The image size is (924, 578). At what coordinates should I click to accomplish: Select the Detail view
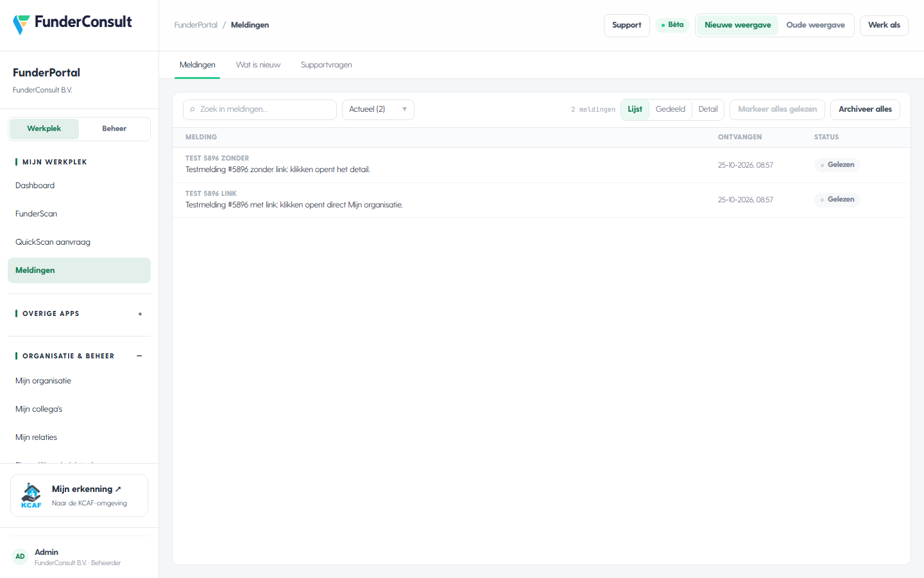[x=708, y=109]
